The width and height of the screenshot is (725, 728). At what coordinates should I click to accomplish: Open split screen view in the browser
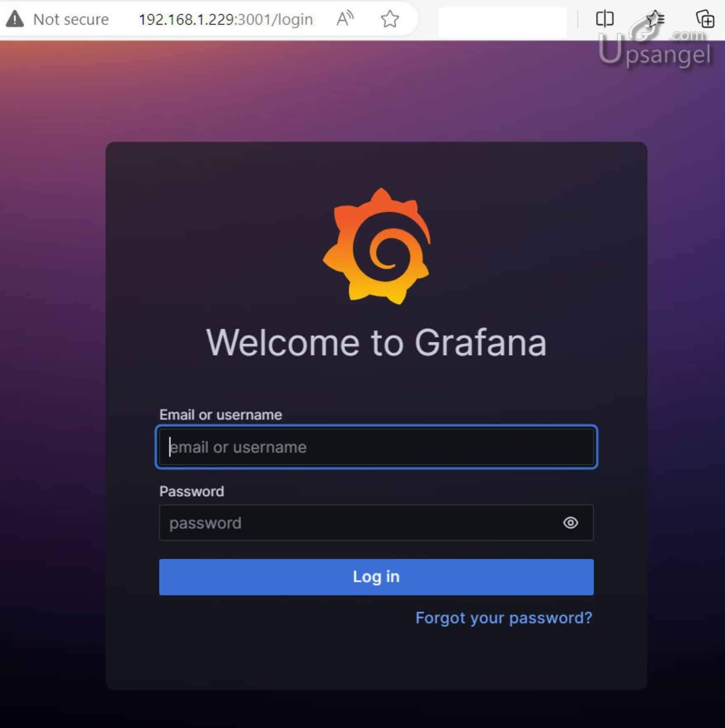point(604,18)
